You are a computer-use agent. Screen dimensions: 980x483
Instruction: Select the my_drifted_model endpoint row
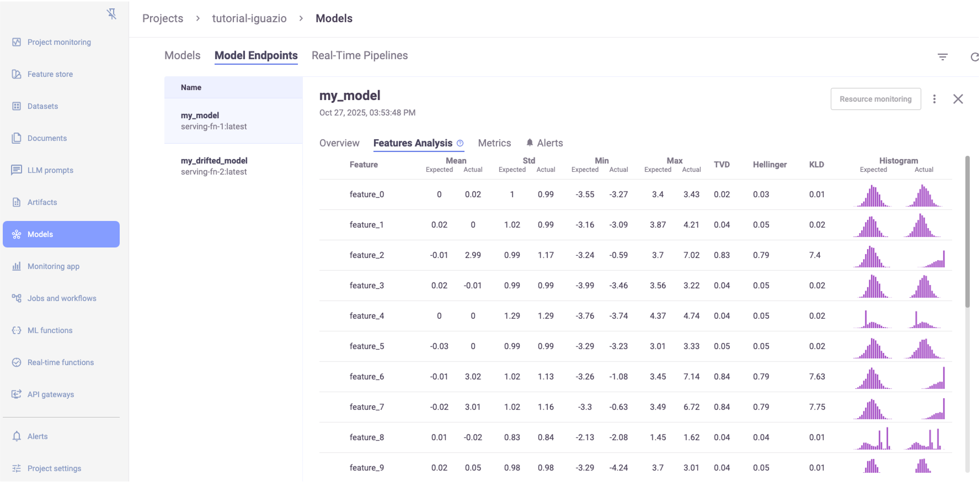click(233, 166)
